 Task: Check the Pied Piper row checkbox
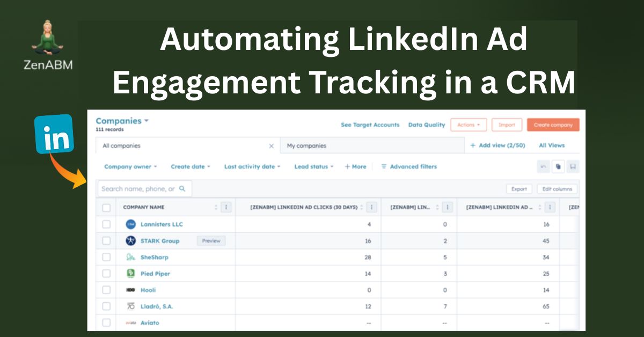coord(106,274)
